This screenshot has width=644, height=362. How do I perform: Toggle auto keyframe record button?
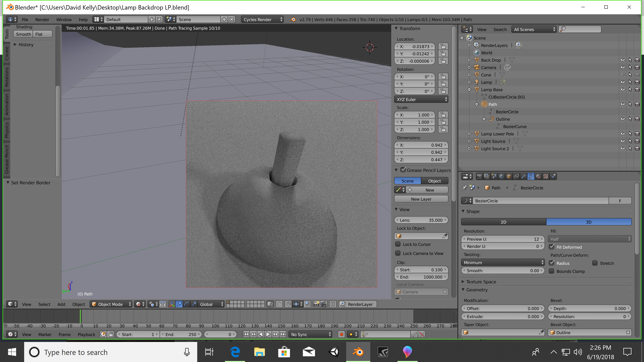point(341,334)
